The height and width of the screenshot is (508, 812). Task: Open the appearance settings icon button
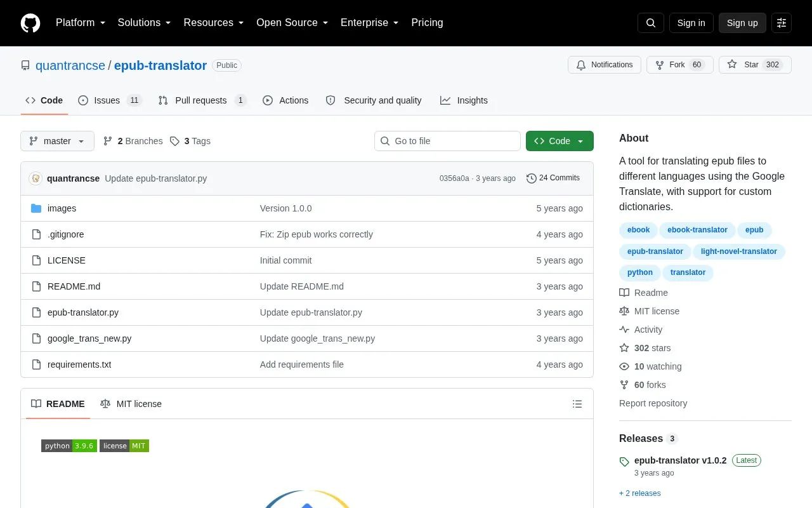tap(782, 23)
